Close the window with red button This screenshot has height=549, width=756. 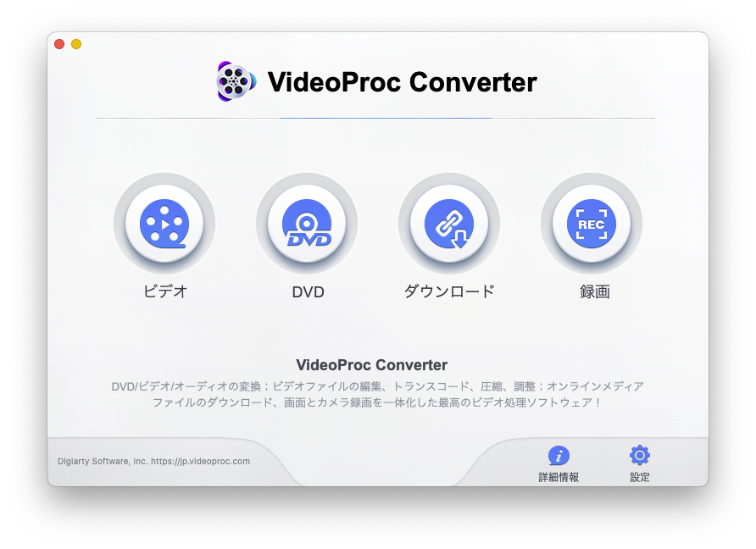pyautogui.click(x=59, y=44)
